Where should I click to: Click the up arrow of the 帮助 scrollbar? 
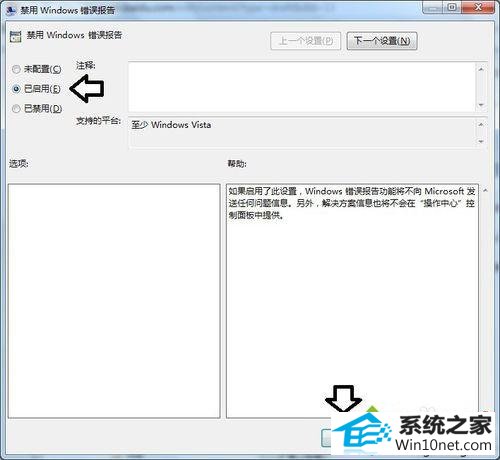(x=485, y=190)
